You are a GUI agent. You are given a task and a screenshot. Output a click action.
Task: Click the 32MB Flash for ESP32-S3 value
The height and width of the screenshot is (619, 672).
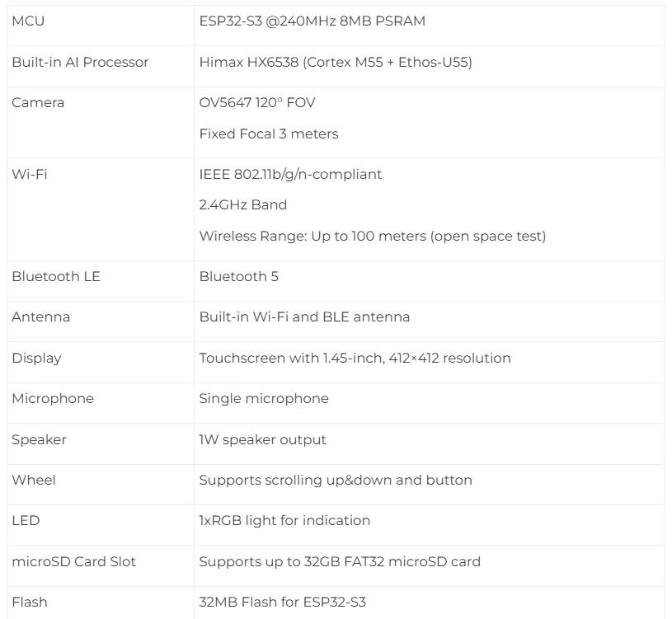283,603
